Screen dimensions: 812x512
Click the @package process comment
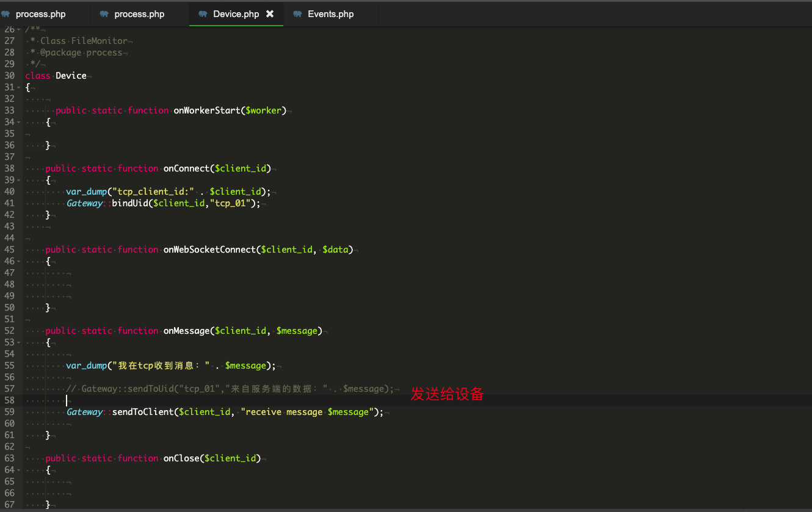[x=81, y=52]
